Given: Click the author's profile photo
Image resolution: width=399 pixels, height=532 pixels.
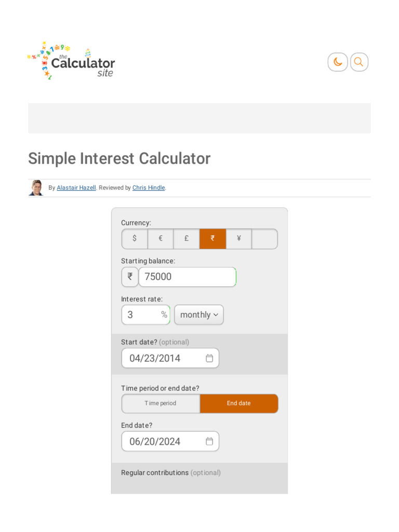Looking at the screenshot, I should (36, 188).
